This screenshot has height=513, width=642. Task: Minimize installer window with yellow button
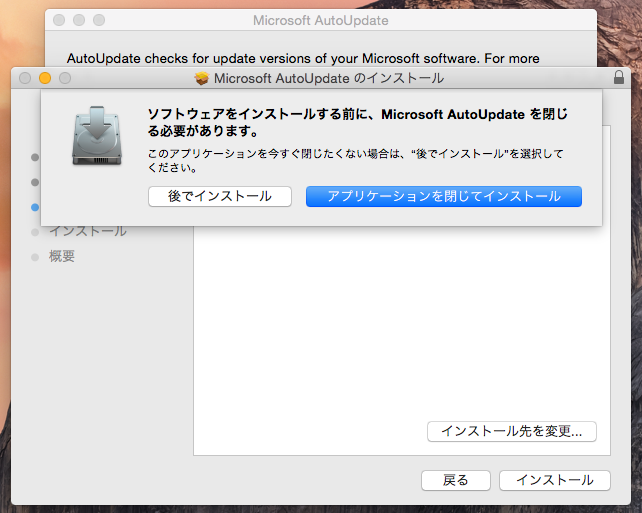coord(45,78)
